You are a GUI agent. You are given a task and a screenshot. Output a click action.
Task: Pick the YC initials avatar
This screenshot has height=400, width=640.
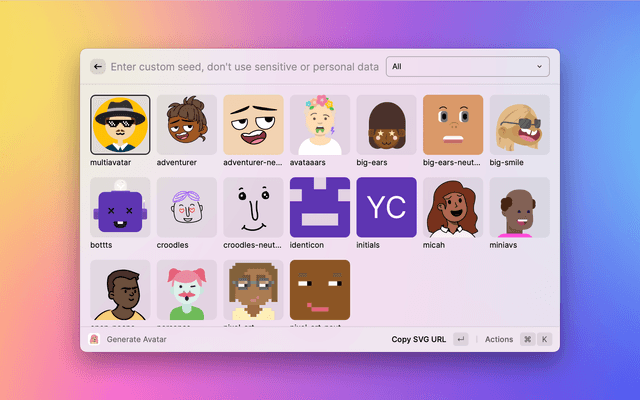[x=386, y=208]
